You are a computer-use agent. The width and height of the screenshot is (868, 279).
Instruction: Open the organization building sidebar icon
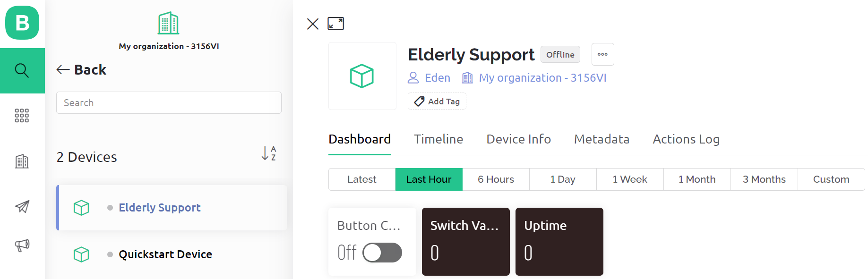pos(22,161)
